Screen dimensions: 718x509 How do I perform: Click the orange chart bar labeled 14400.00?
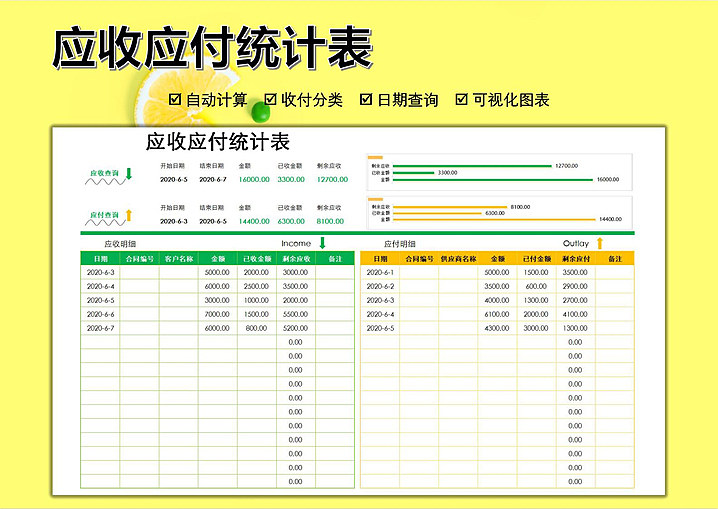pyautogui.click(x=494, y=220)
